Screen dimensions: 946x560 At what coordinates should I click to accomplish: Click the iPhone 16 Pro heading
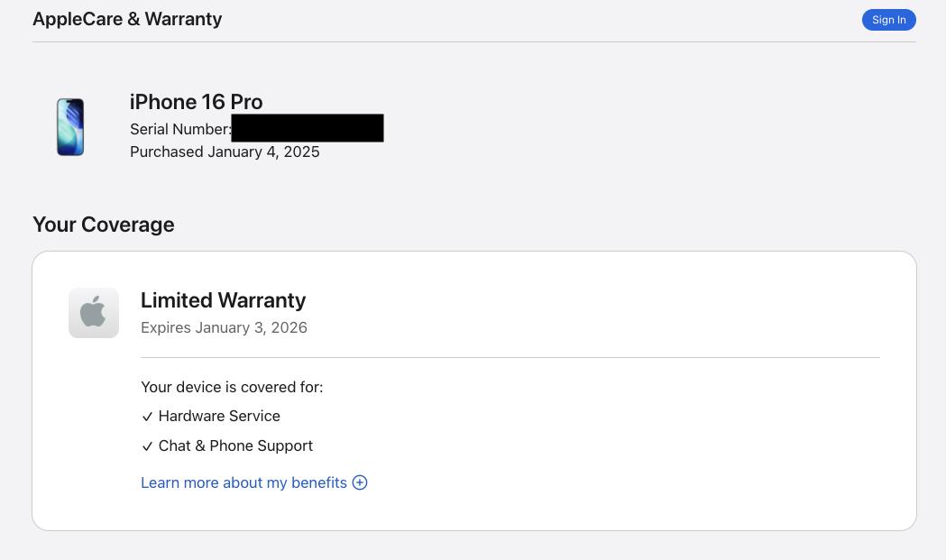click(x=196, y=102)
